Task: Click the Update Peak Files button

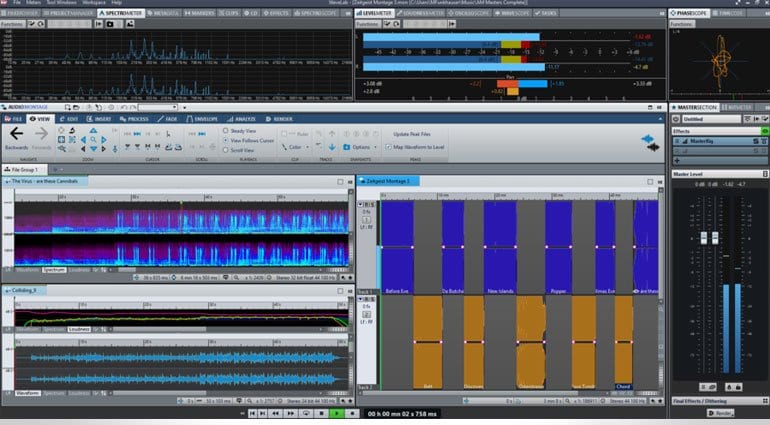Action: tap(412, 134)
